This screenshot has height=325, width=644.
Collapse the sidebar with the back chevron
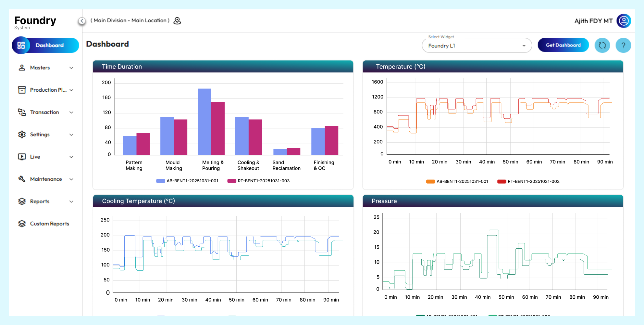point(81,20)
